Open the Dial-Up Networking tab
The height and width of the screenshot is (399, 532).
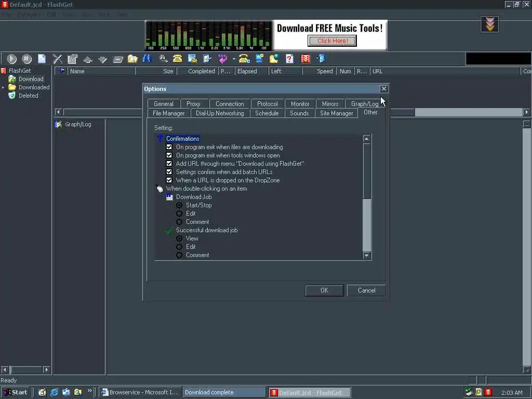[x=220, y=113]
